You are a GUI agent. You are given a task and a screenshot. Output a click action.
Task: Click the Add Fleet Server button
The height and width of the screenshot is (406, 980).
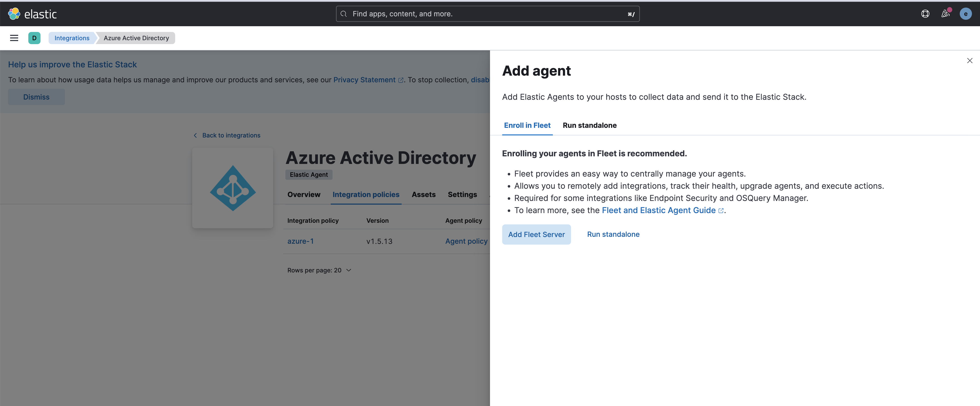(536, 234)
